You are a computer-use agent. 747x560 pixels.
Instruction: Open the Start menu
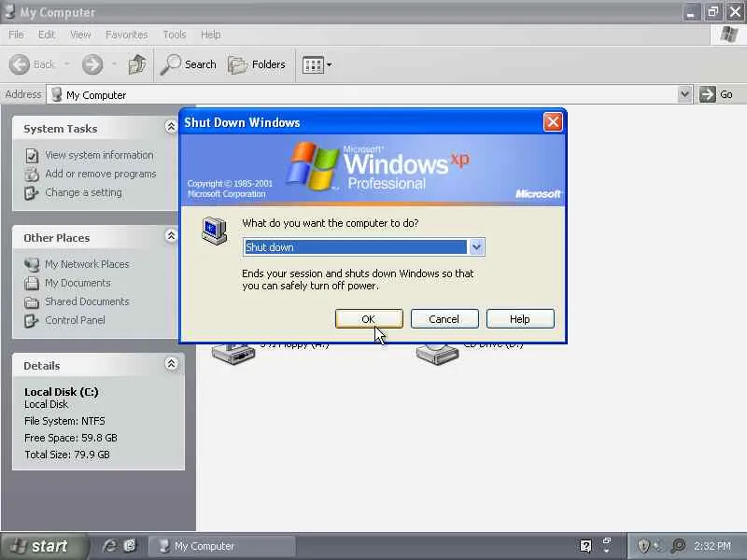coord(44,546)
